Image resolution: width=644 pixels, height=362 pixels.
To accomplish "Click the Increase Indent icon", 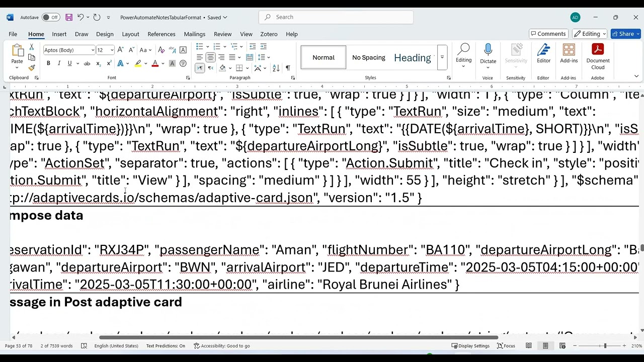I will (x=263, y=46).
